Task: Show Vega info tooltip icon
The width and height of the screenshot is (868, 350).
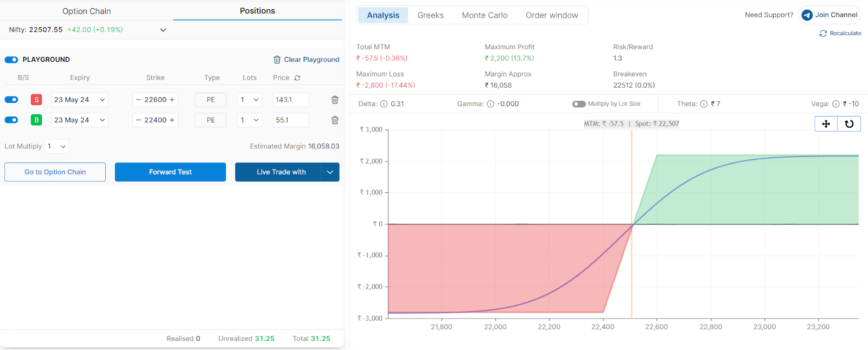Action: tap(836, 104)
